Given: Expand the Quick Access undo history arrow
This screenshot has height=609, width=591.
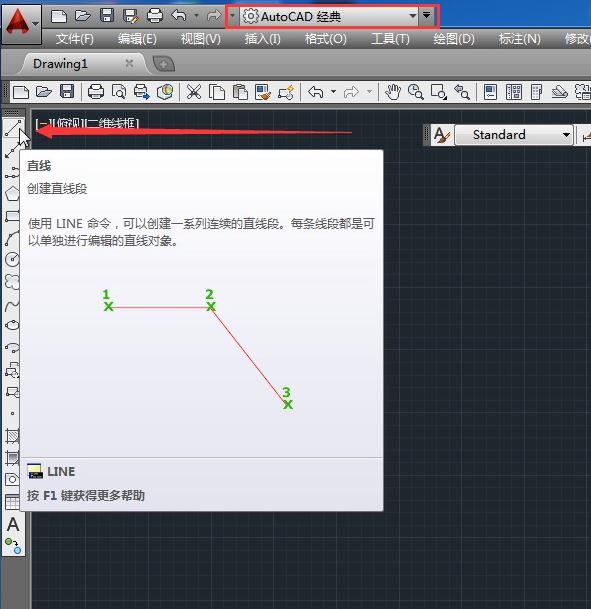Looking at the screenshot, I should pyautogui.click(x=196, y=16).
